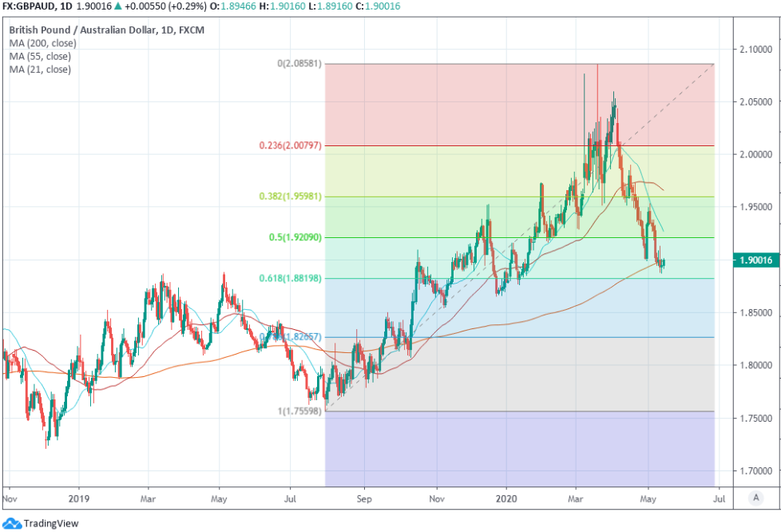Select the 0.236 (2.00797) Fibonacci level label

(290, 145)
